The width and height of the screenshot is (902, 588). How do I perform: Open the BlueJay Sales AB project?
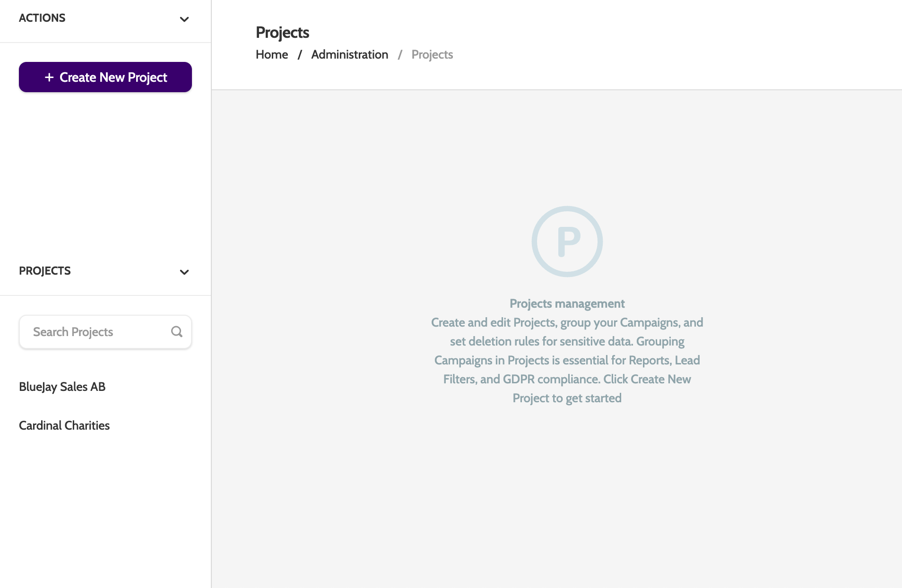coord(62,387)
